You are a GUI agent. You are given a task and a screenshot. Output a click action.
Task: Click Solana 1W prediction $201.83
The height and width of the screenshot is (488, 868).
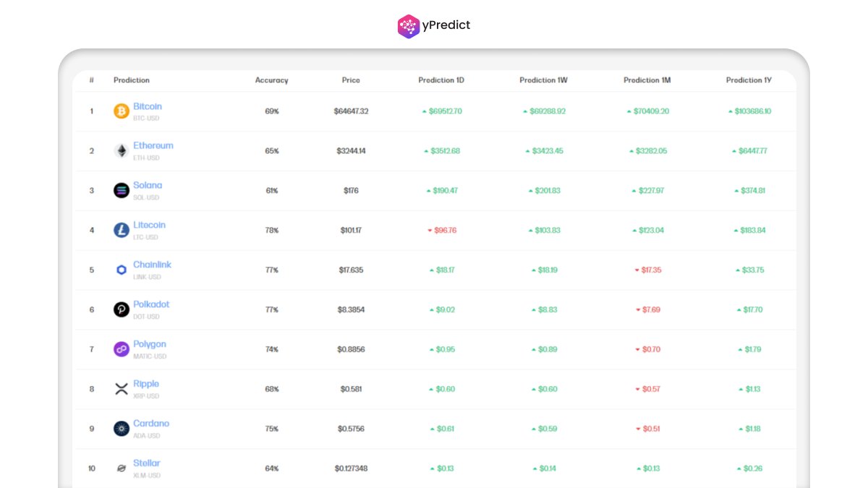coord(544,191)
